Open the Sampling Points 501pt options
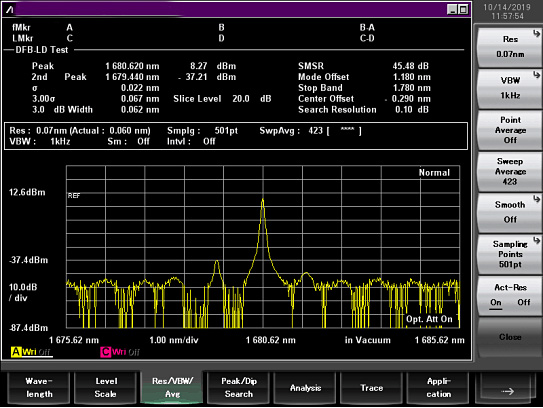Screen dimensions: 543x408 coord(510,254)
